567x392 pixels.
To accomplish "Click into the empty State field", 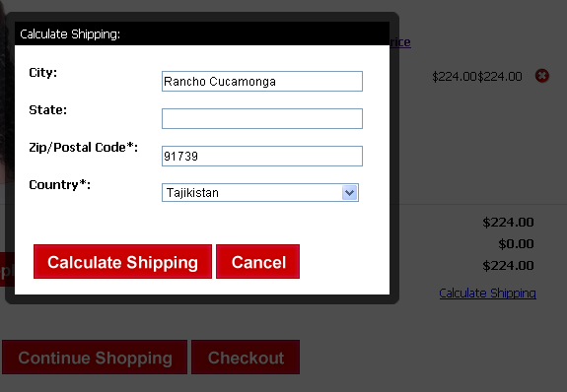I will [262, 118].
